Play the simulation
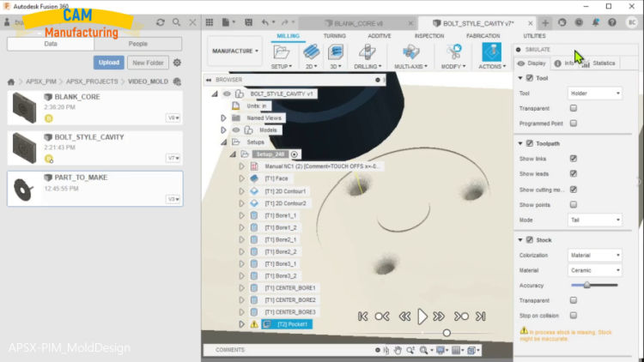 pyautogui.click(x=422, y=317)
